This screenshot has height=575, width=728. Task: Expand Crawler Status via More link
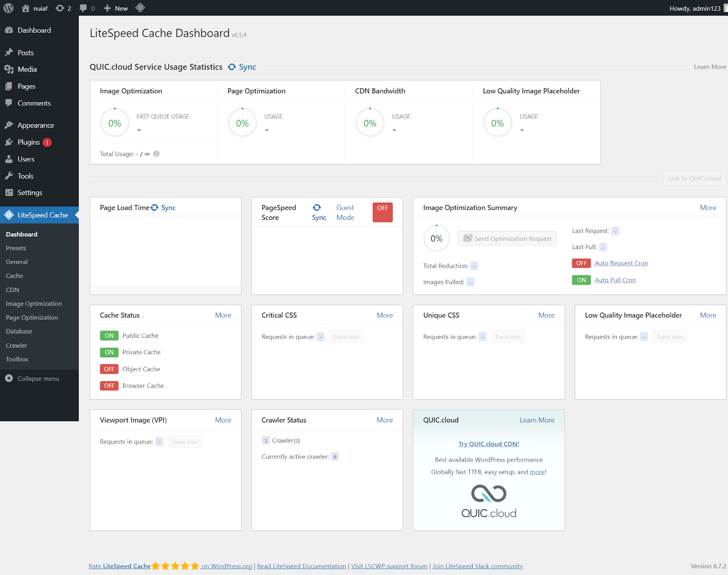point(384,420)
